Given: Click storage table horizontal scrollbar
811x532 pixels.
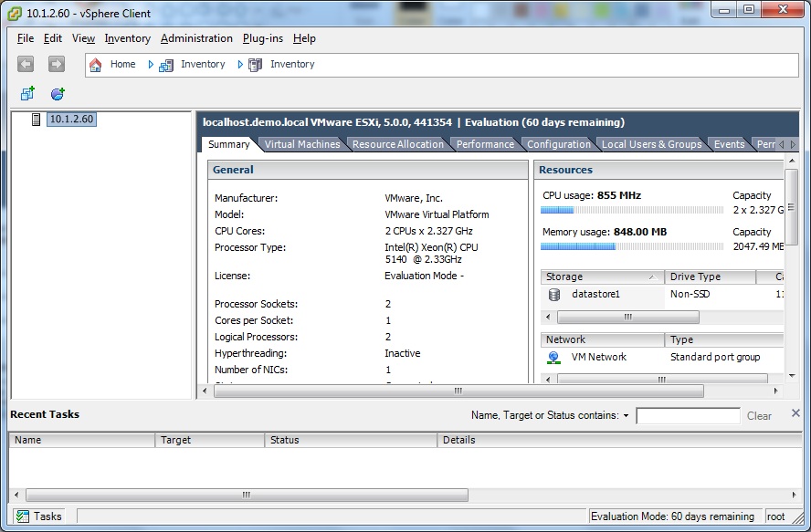Looking at the screenshot, I should coord(628,317).
